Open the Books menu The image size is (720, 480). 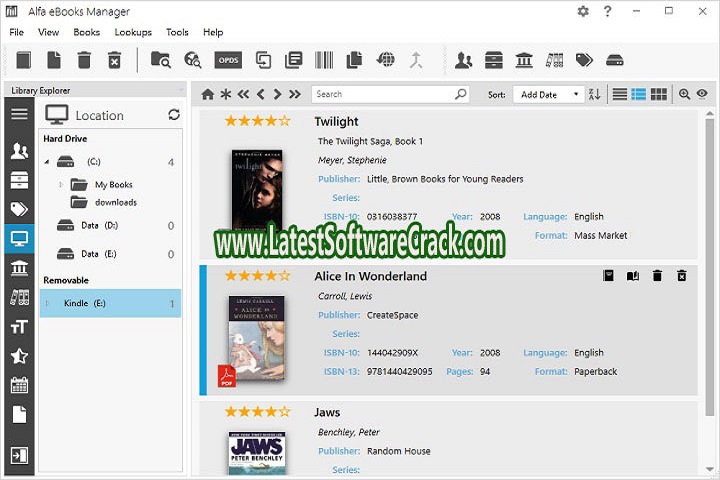point(87,32)
